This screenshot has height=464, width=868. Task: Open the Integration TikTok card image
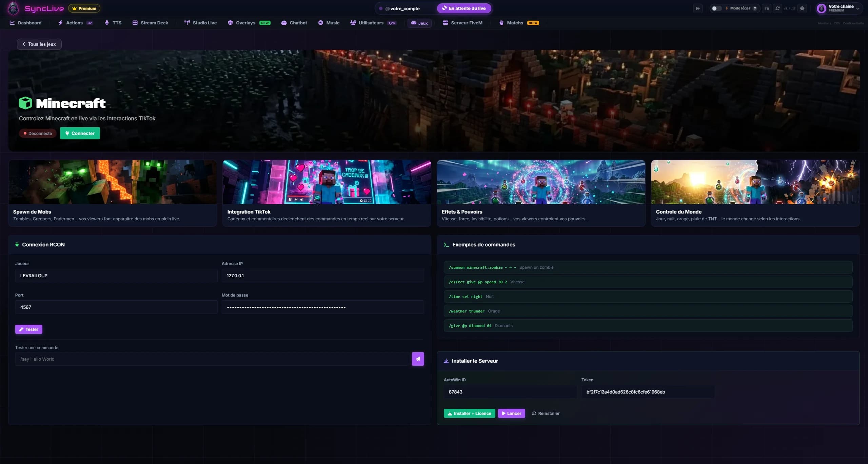click(327, 182)
